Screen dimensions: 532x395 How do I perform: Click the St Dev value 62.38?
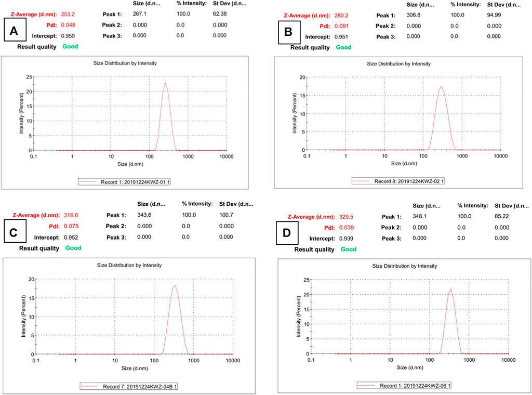[x=220, y=14]
